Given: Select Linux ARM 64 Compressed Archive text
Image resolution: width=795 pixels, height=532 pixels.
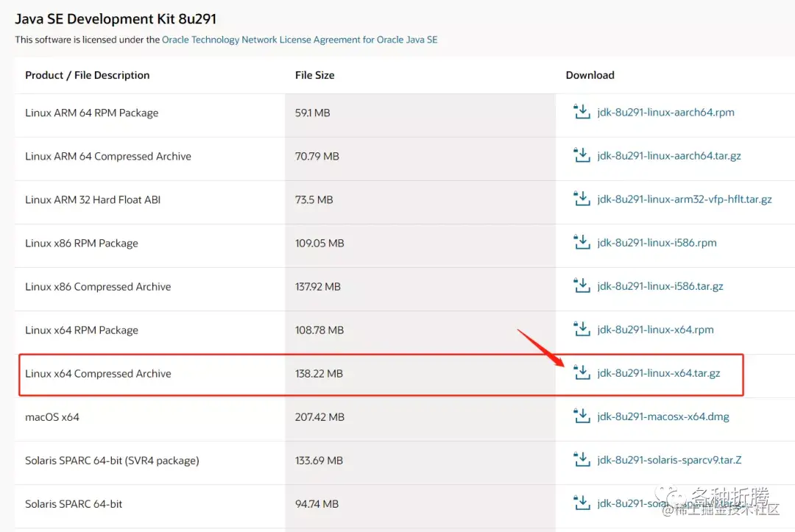Looking at the screenshot, I should [108, 157].
